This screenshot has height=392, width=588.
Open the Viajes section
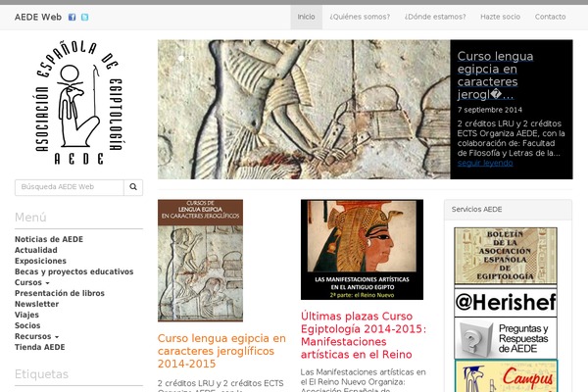click(x=26, y=315)
